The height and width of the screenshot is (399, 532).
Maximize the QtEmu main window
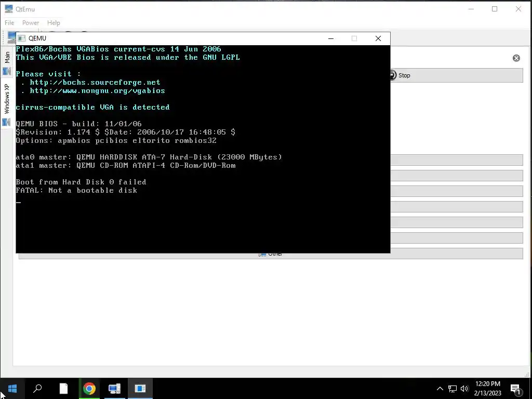495,9
